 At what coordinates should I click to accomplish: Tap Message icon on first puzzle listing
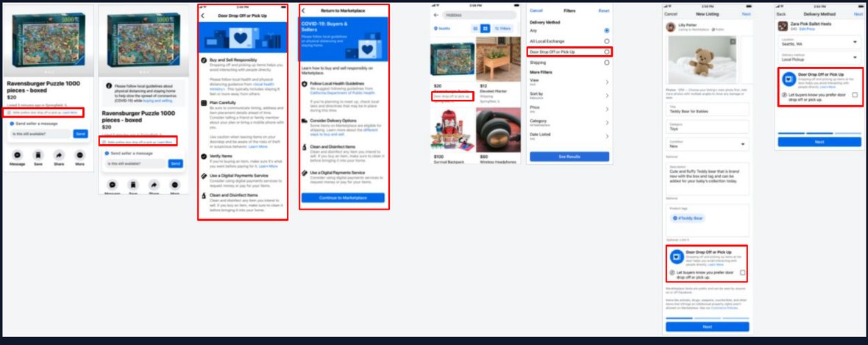[x=17, y=155]
